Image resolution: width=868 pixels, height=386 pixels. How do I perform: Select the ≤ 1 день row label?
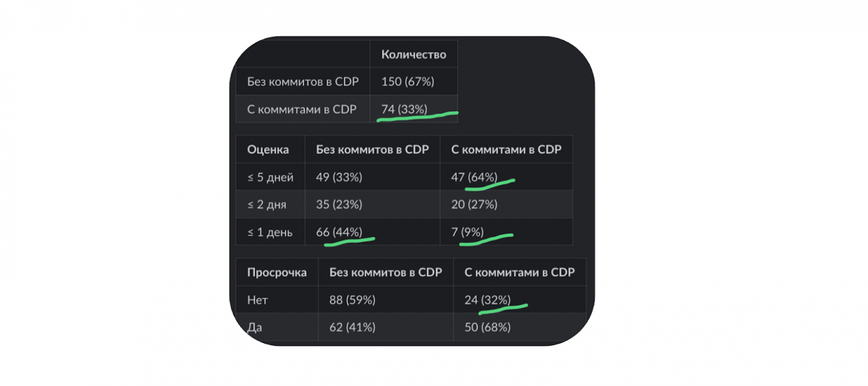click(270, 232)
